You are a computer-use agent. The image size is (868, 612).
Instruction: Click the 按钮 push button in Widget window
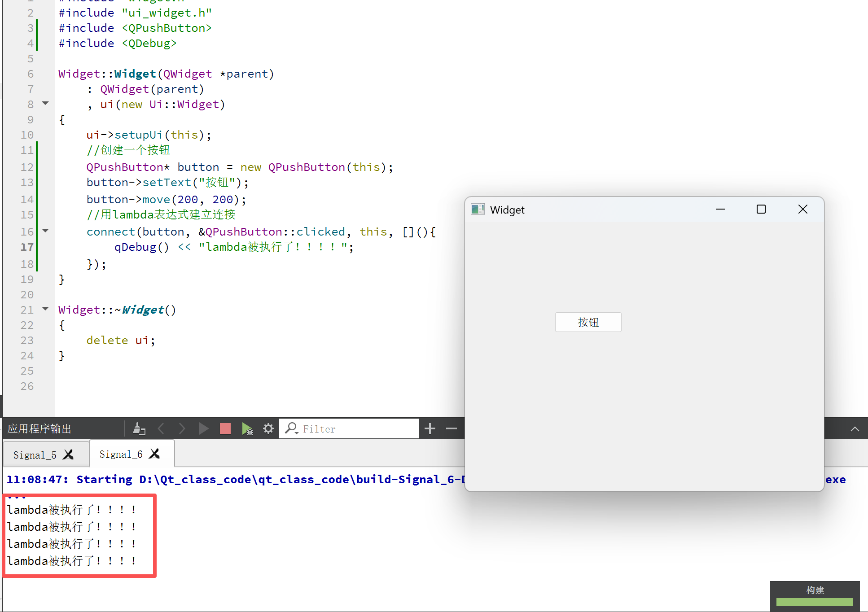tap(588, 322)
